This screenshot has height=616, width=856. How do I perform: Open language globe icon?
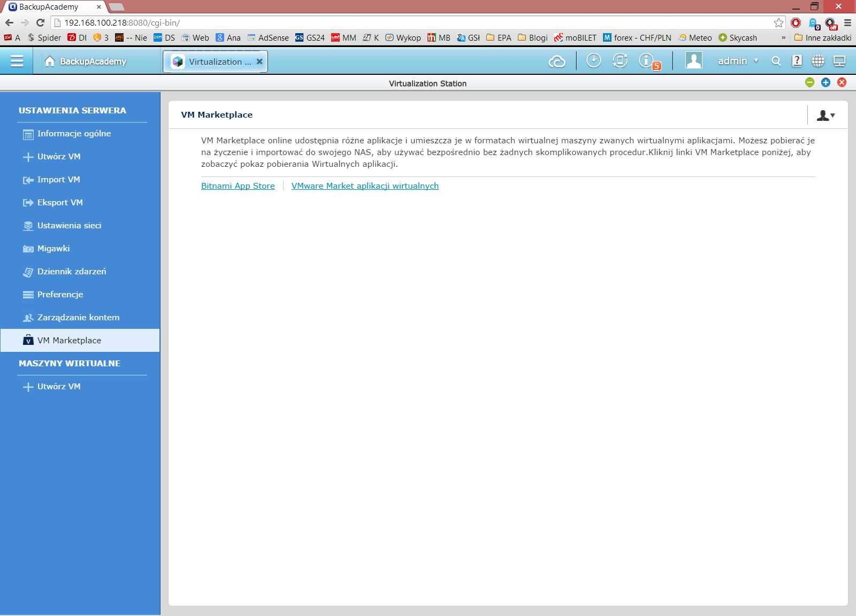818,61
